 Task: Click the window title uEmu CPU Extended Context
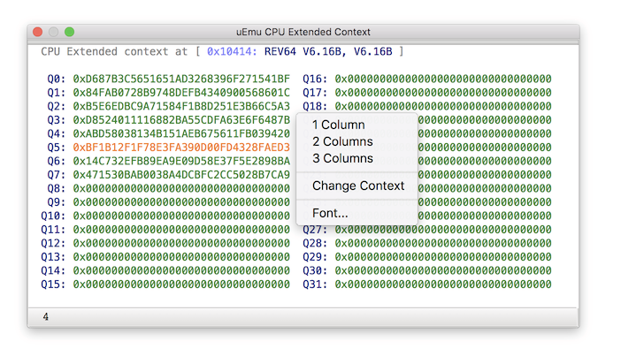[x=303, y=32]
